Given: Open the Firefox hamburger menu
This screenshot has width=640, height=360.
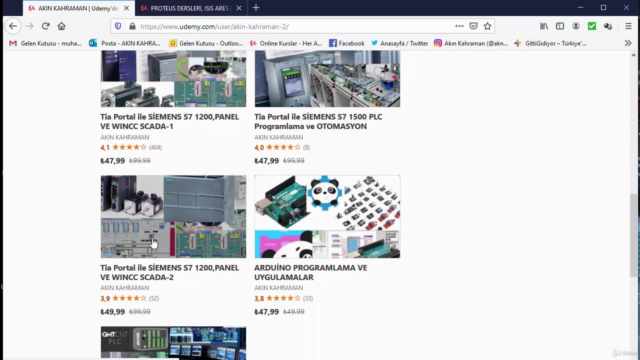Looking at the screenshot, I should point(628,26).
